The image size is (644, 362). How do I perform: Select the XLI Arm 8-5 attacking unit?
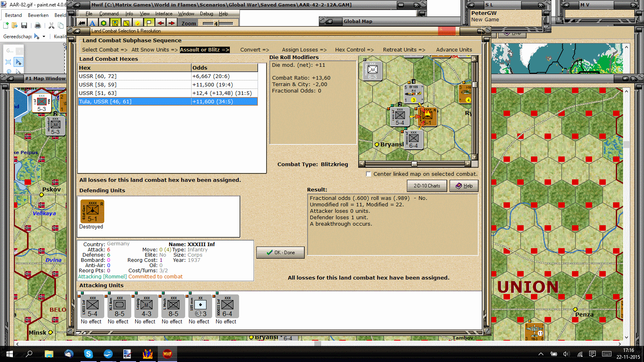click(x=120, y=306)
